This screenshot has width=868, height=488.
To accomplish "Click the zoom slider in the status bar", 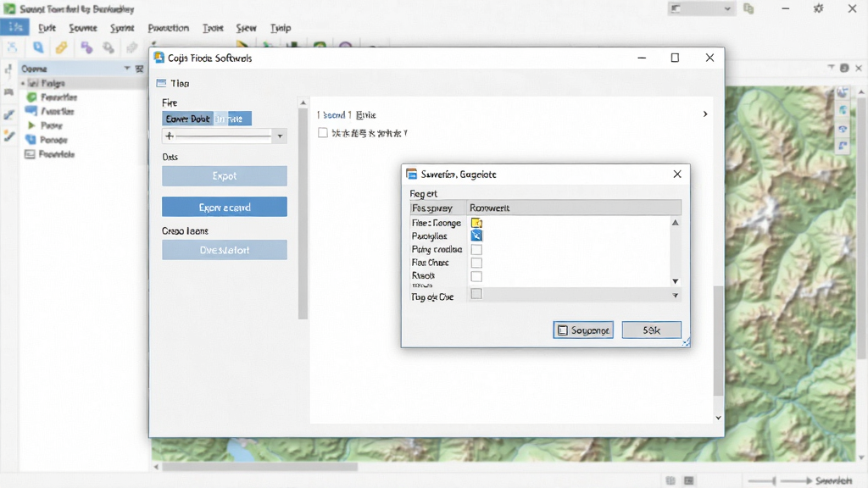I will click(781, 480).
